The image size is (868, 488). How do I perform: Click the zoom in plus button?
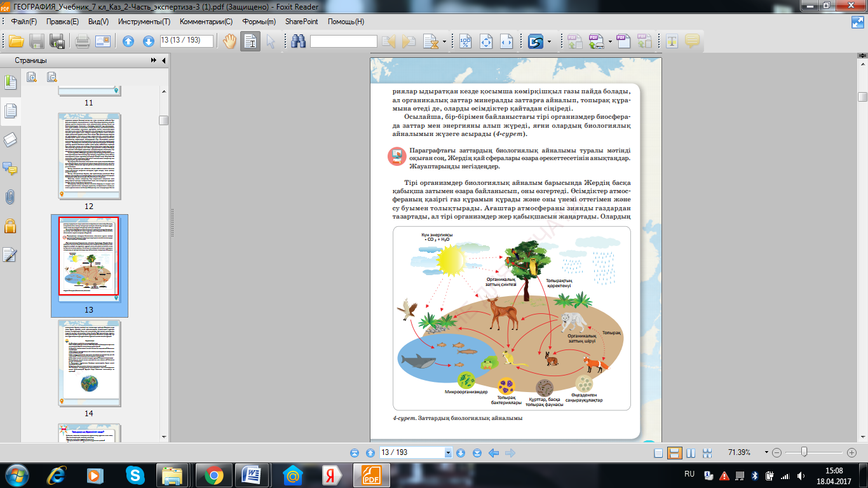click(x=852, y=453)
